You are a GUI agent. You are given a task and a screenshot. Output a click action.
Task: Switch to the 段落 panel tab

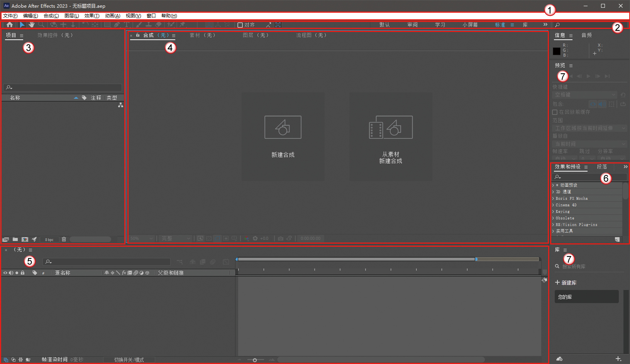tap(602, 167)
